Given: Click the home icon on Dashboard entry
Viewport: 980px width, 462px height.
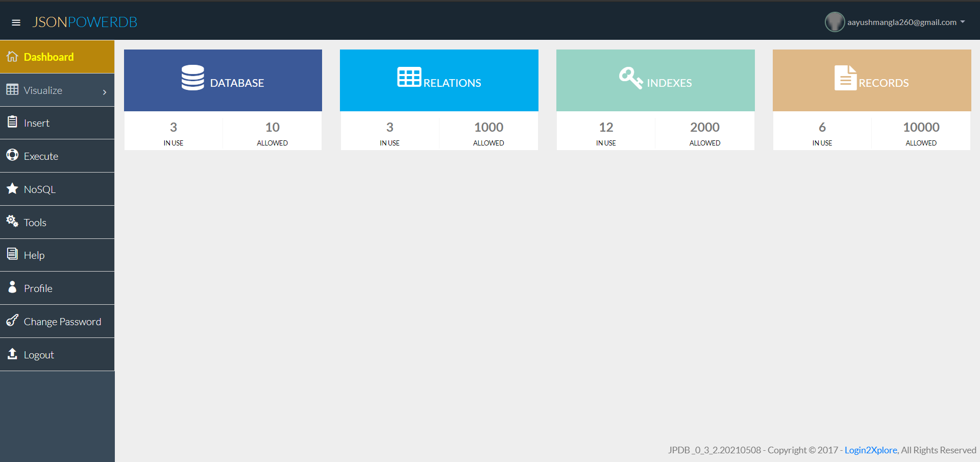Looking at the screenshot, I should 12,56.
